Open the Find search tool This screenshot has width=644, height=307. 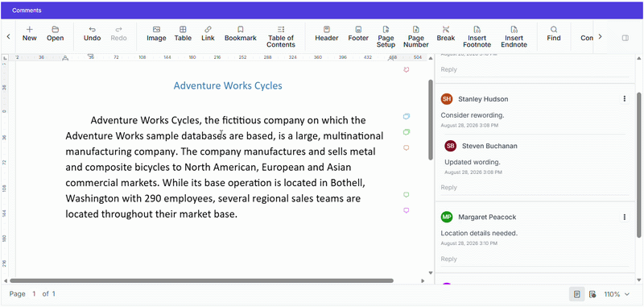pos(554,34)
